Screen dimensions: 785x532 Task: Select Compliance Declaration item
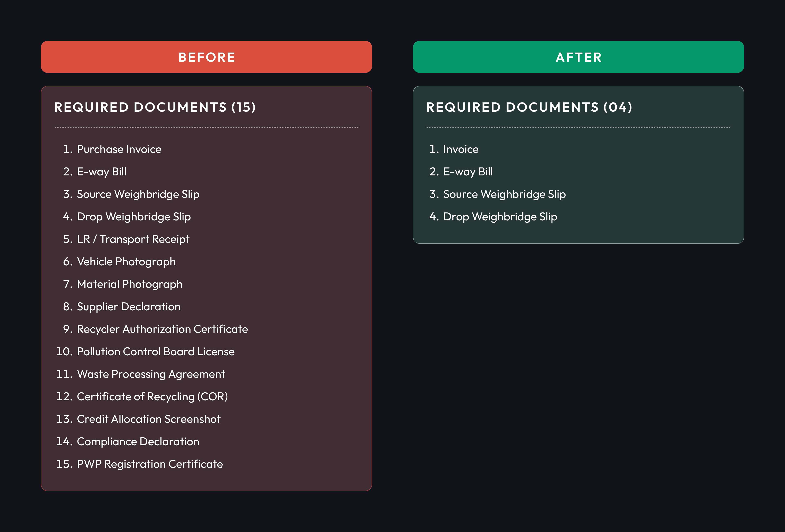(x=138, y=441)
